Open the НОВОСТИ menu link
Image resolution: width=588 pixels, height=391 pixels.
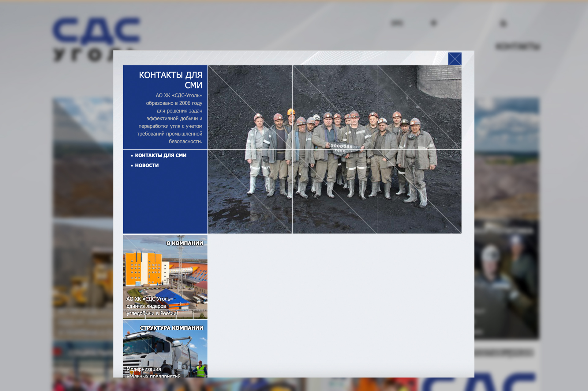pos(147,165)
